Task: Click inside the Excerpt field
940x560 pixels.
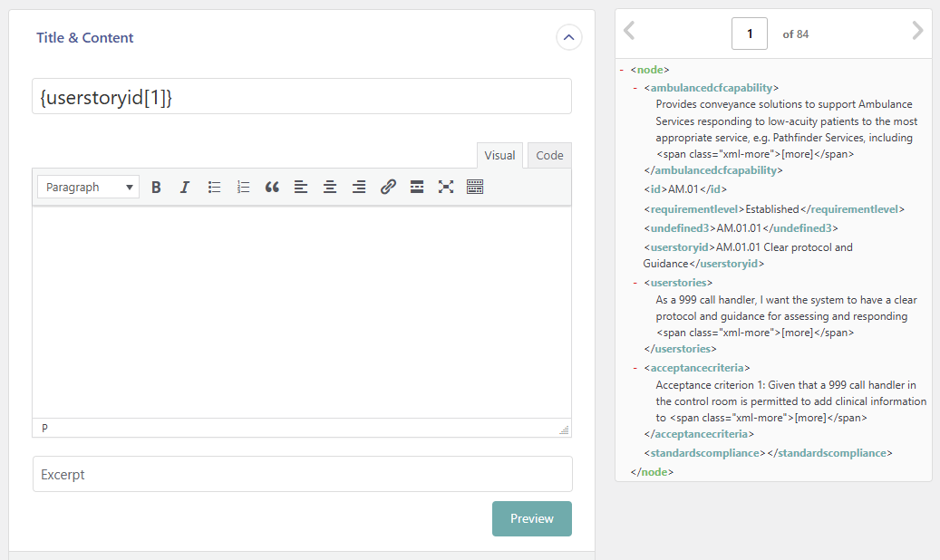Action: [x=302, y=474]
